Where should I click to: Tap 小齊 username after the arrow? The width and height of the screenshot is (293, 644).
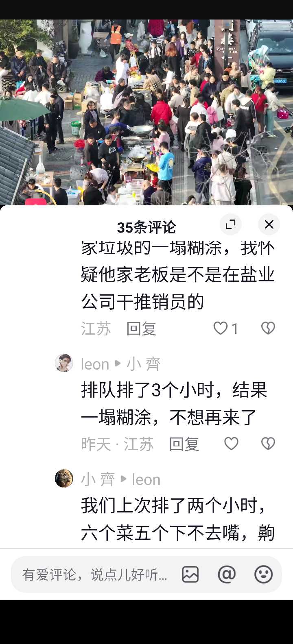[x=144, y=364]
